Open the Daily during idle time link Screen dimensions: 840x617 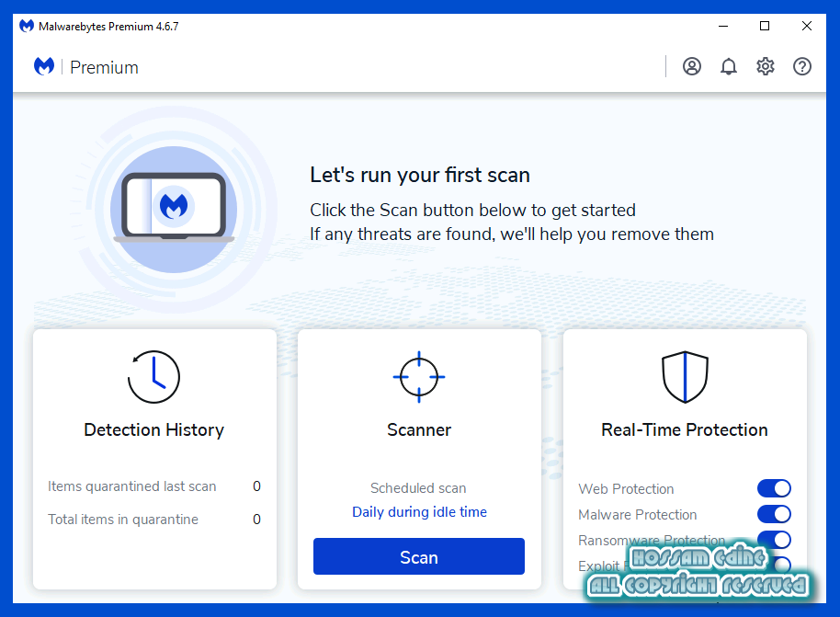click(x=419, y=512)
